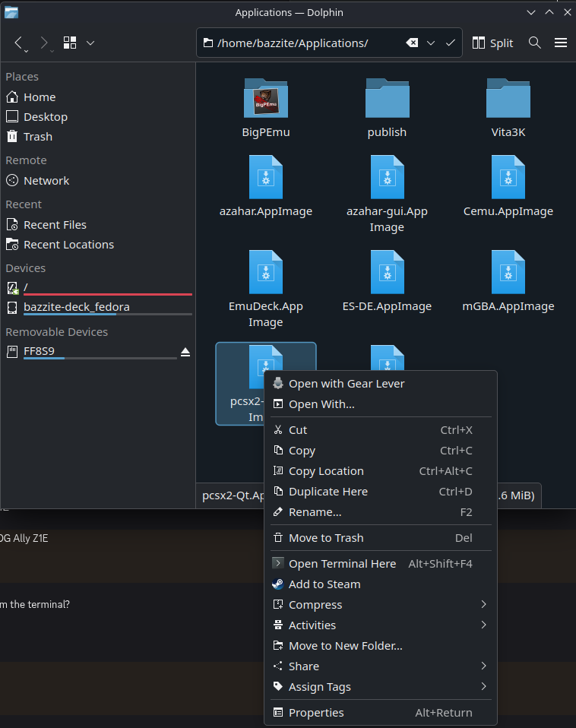Open bazzite-deck_fedora device
This screenshot has width=576, height=728.
point(97,307)
